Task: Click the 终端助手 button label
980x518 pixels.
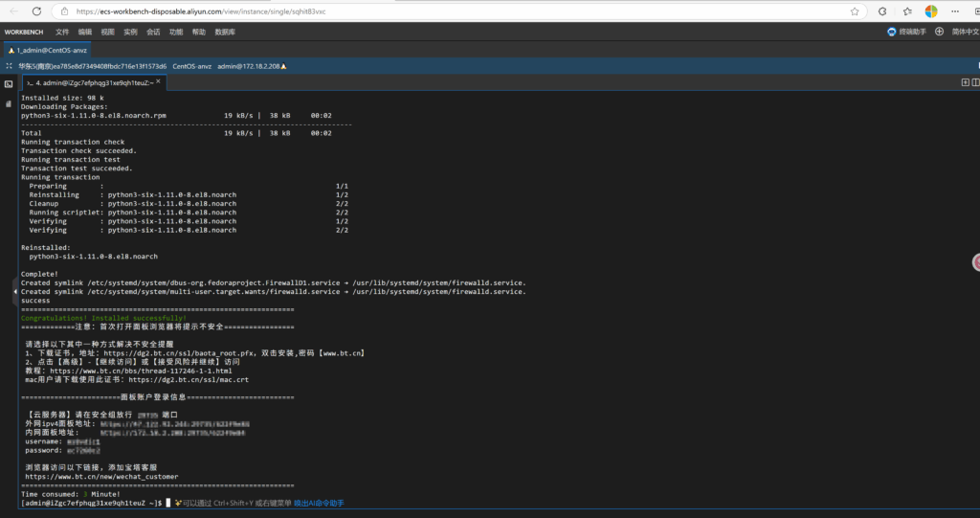Action: tap(912, 32)
